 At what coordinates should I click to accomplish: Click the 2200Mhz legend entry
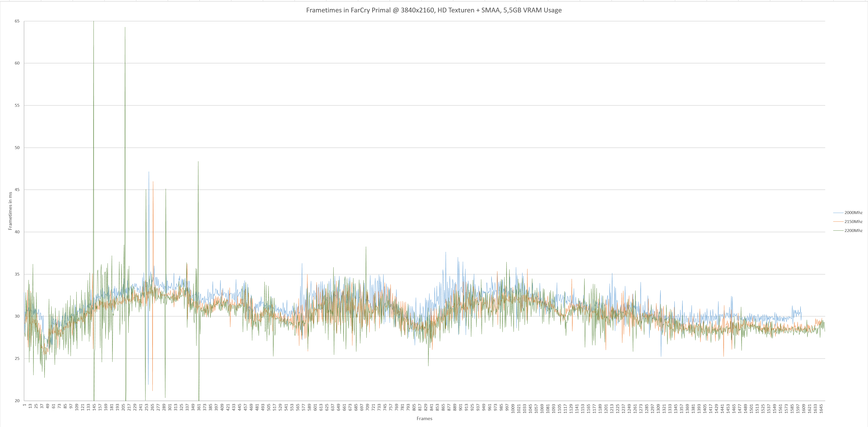(853, 230)
